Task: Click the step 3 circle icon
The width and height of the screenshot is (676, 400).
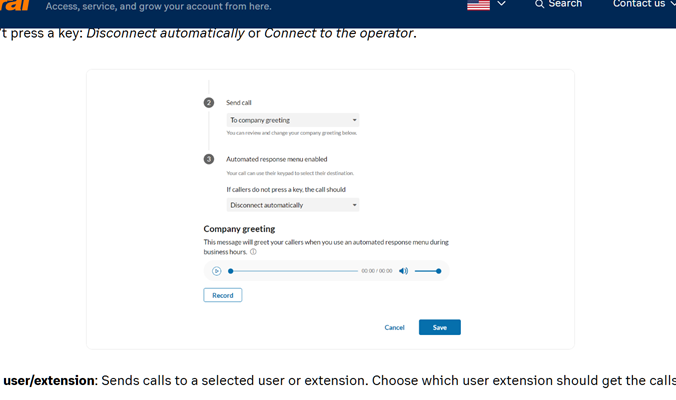Action: [209, 159]
